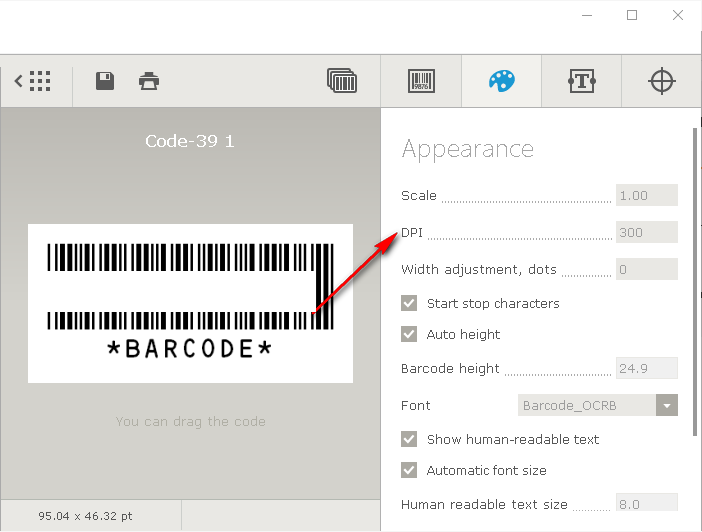Expand the Font dropdown arrow

pyautogui.click(x=666, y=405)
